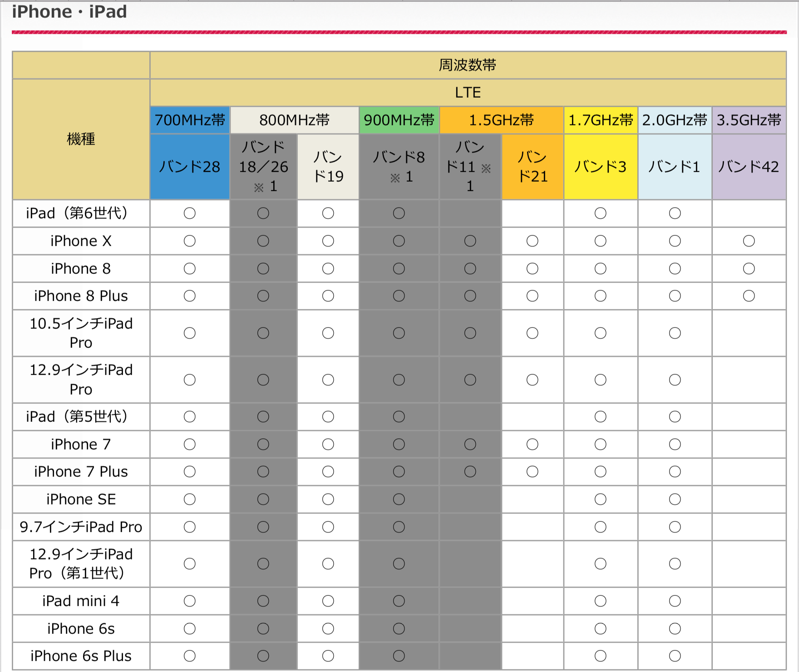Click iPhone X バンド21 circle mark
This screenshot has height=672, width=799.
pos(533,241)
